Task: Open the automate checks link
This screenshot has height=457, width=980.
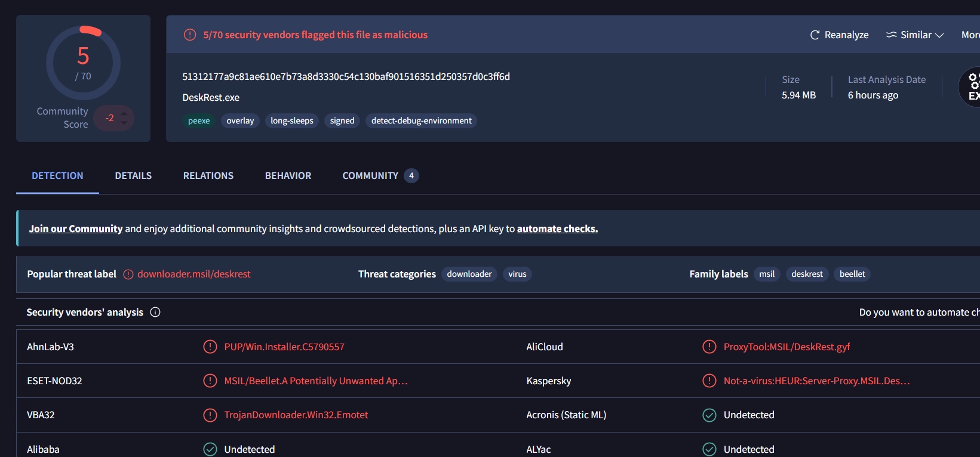Action: coord(557,229)
